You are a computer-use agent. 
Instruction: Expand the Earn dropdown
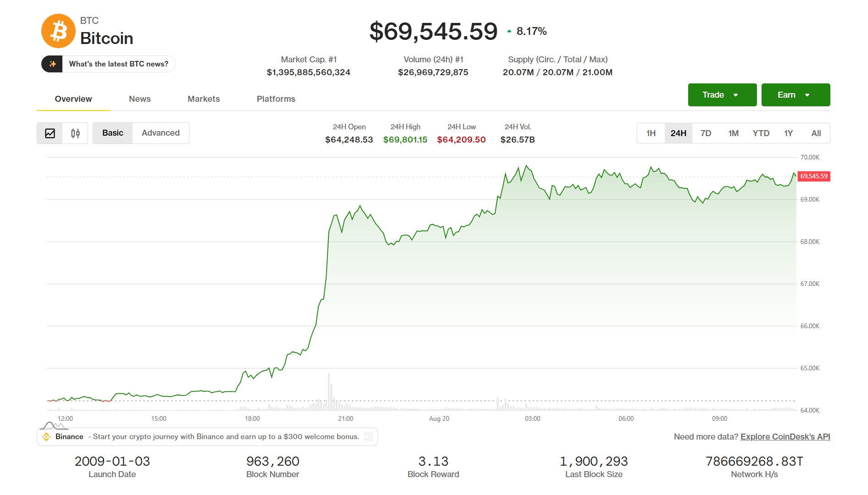coord(796,95)
